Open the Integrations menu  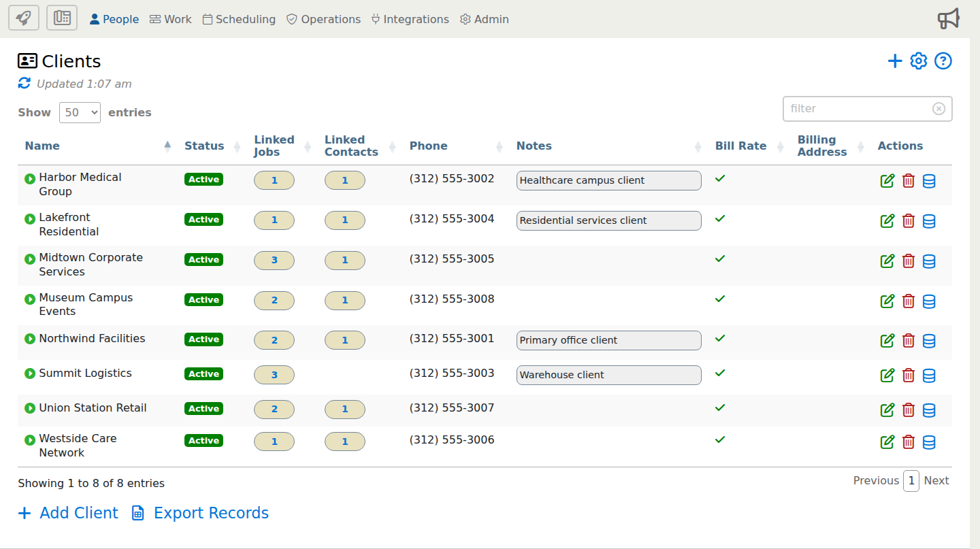pyautogui.click(x=410, y=19)
